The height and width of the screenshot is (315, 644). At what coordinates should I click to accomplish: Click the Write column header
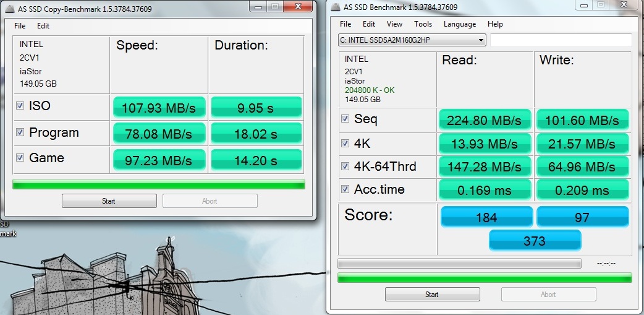pos(556,60)
